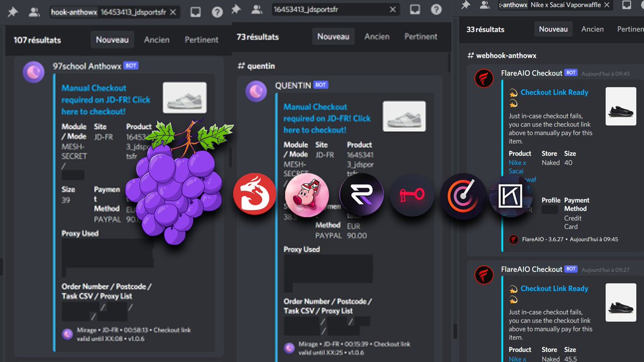Open inbox icon in the 33 résultats panel
Image resolution: width=644 pixels, height=362 pixels.
[x=627, y=5]
